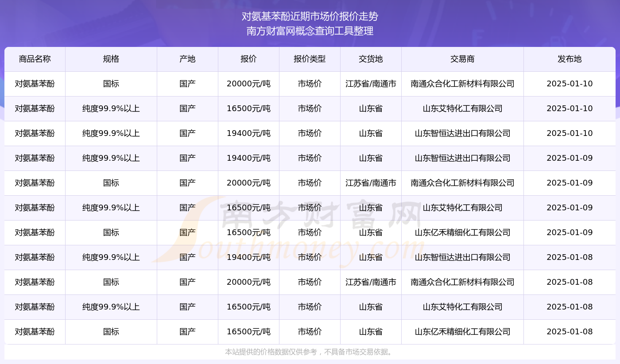Click 16500元/吨 price in the 山东亿禾 2025-01-09 row
Image resolution: width=620 pixels, height=364 pixels.
coord(248,232)
